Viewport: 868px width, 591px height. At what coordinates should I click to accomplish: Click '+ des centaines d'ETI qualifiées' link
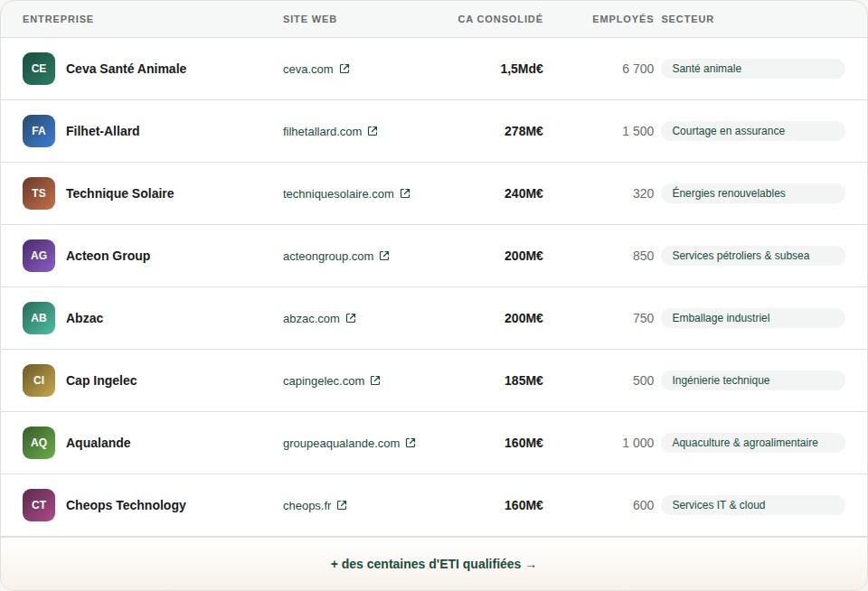(433, 564)
